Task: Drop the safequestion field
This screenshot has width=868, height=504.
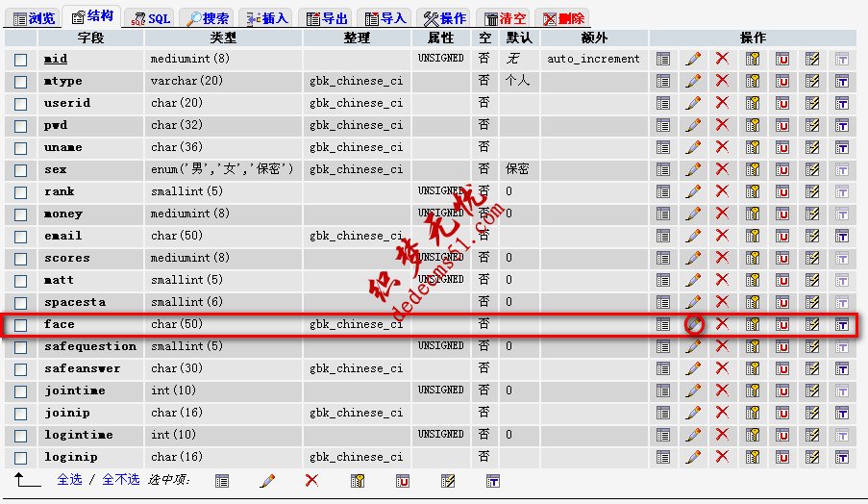Action: tap(722, 346)
